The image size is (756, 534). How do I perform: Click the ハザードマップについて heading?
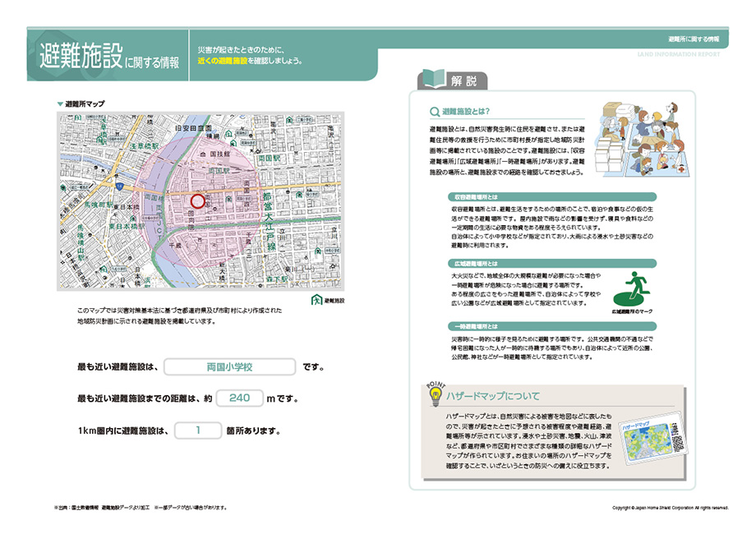[x=493, y=396]
